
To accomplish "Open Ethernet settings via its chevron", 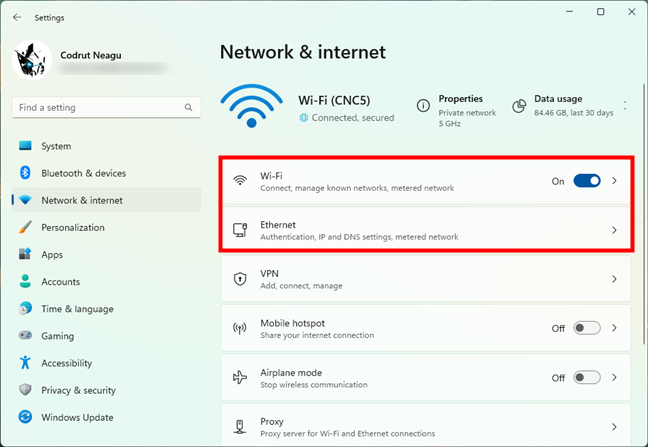I will pyautogui.click(x=615, y=230).
